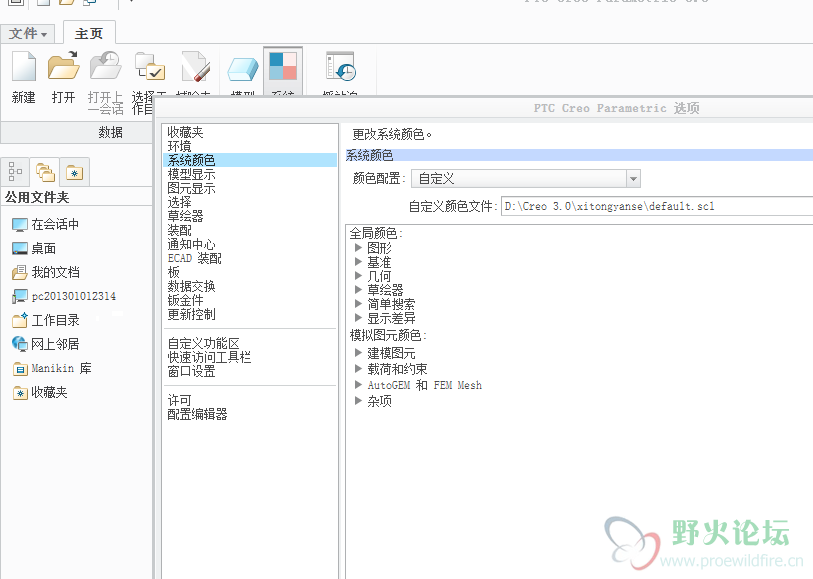Expand the Loads and Constraints (载荷和约束) group

pyautogui.click(x=358, y=369)
